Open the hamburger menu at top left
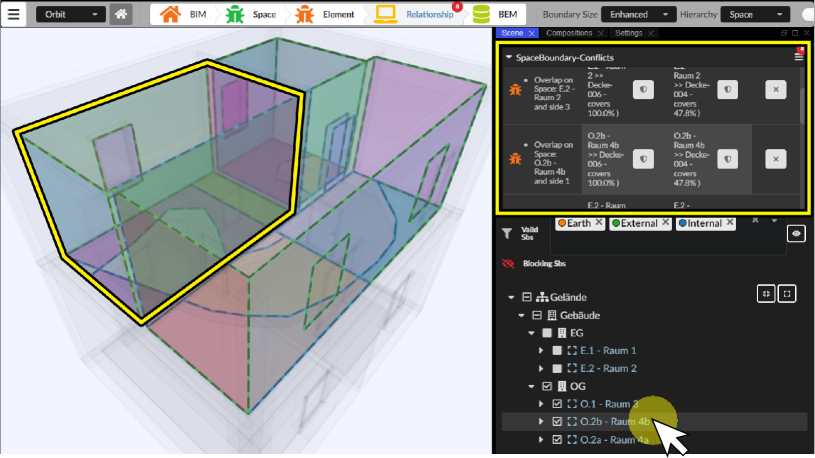The height and width of the screenshot is (458, 815). pos(14,15)
